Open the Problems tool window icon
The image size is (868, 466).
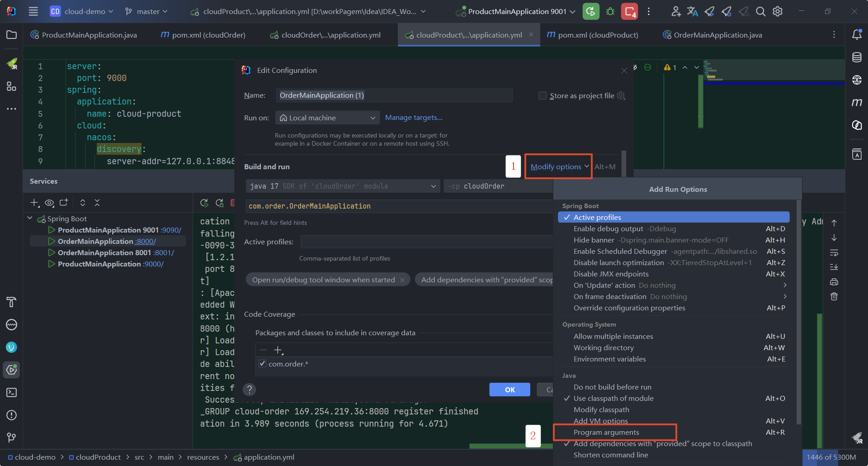point(12,415)
